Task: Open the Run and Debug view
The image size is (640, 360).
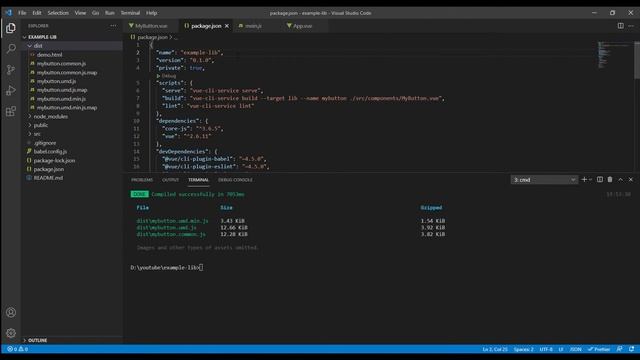Action: [11, 90]
